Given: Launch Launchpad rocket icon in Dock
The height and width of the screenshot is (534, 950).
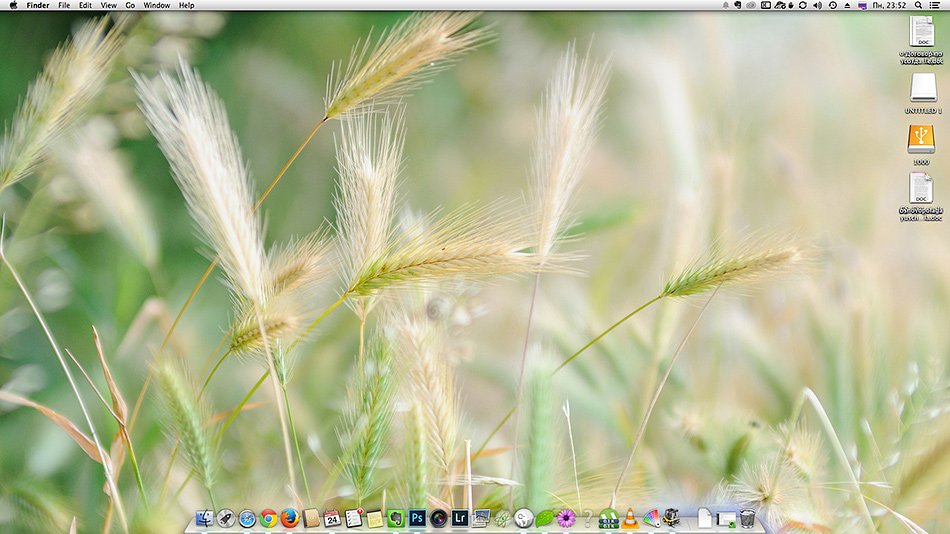Looking at the screenshot, I should coord(225,518).
